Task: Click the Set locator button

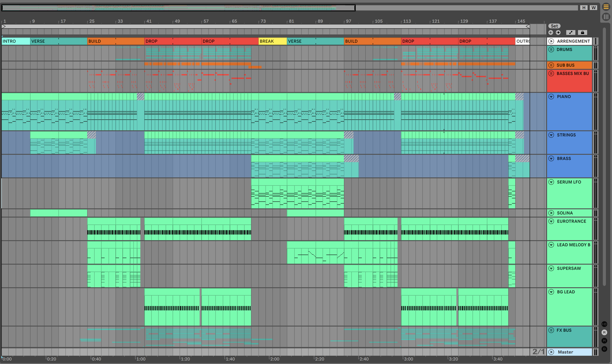Action: click(x=554, y=26)
